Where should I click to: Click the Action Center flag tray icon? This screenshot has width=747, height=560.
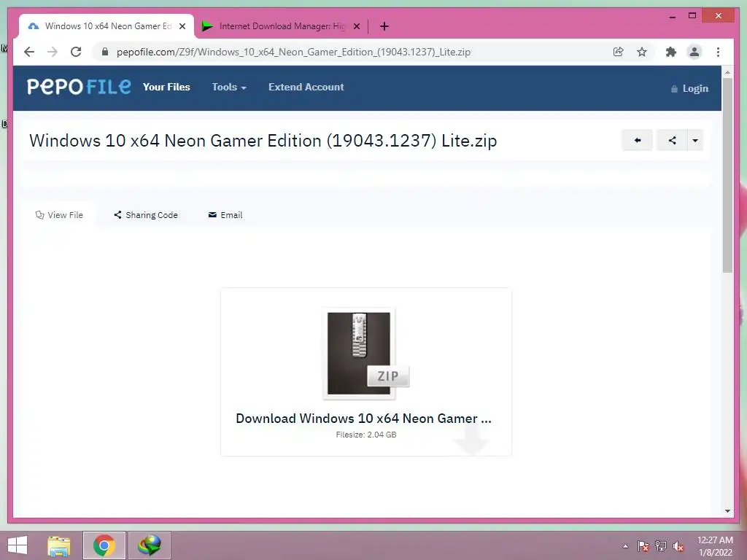(643, 546)
